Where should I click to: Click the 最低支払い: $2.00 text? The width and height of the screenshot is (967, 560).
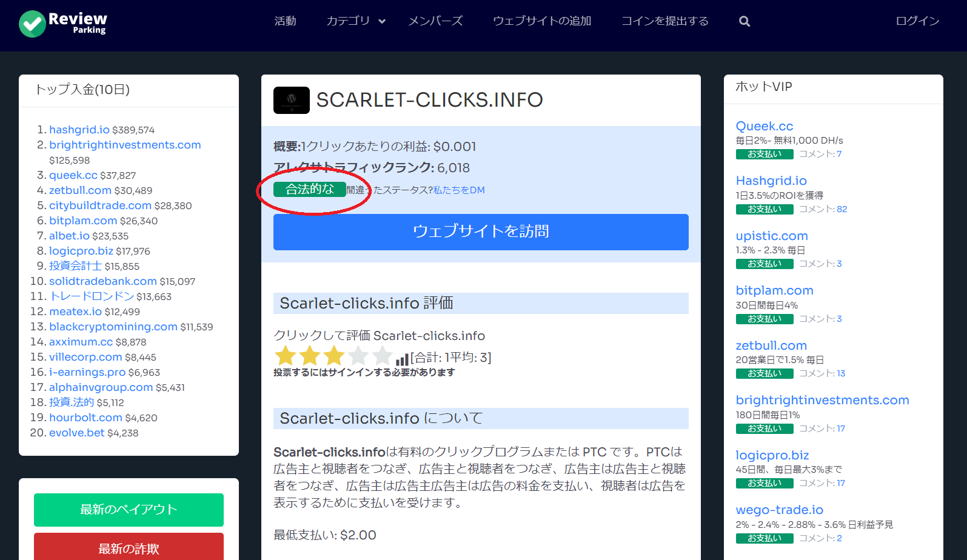325,535
